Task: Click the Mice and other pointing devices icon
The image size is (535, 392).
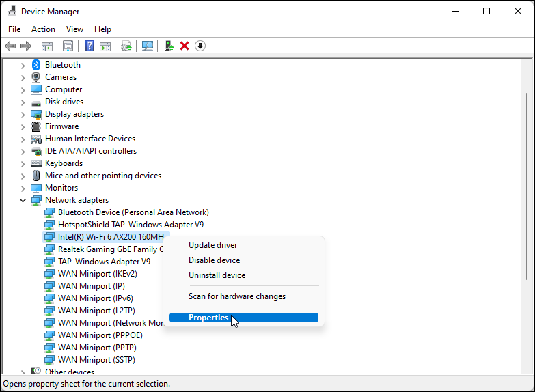Action: [x=36, y=176]
